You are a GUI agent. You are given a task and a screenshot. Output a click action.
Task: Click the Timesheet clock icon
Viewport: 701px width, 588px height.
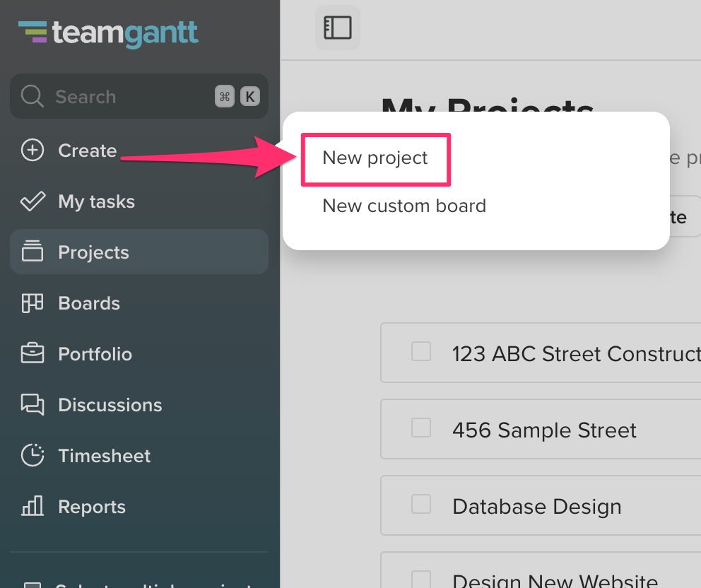click(x=33, y=455)
